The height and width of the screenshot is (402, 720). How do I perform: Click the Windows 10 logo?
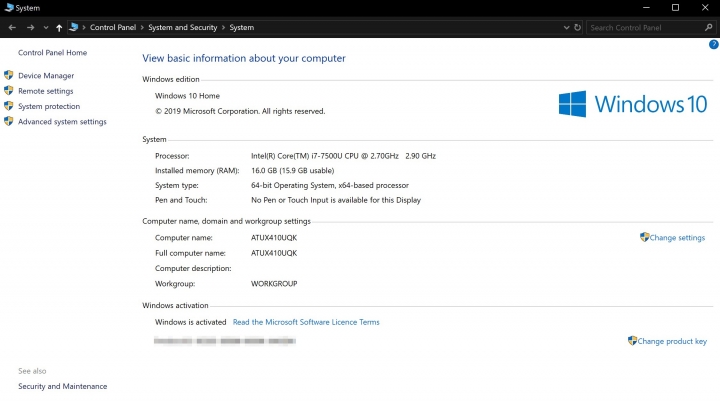pyautogui.click(x=633, y=104)
